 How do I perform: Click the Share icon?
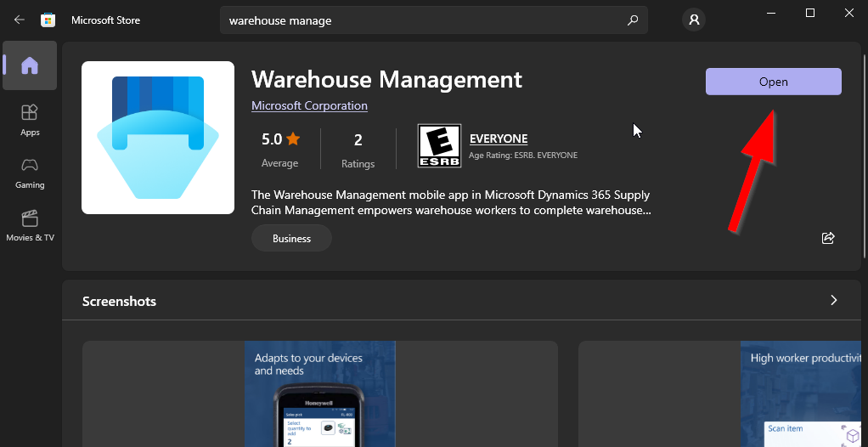point(828,238)
